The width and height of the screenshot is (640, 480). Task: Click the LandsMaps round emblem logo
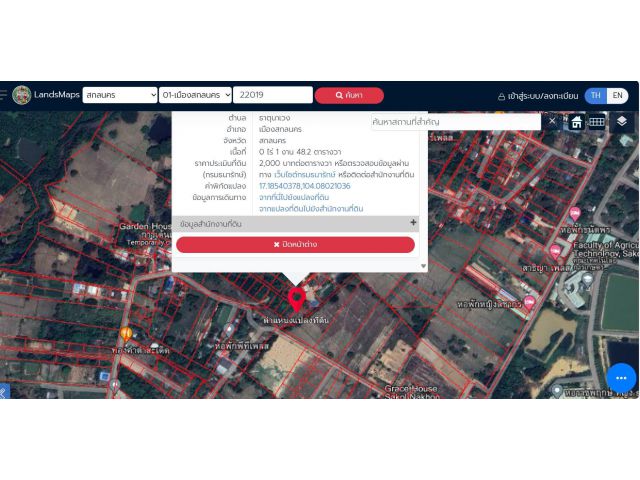click(x=22, y=95)
